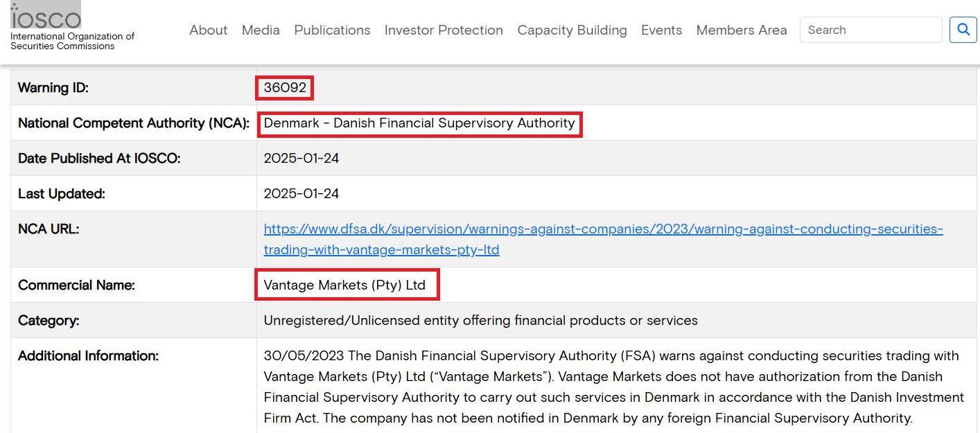Open the Media menu

click(260, 30)
